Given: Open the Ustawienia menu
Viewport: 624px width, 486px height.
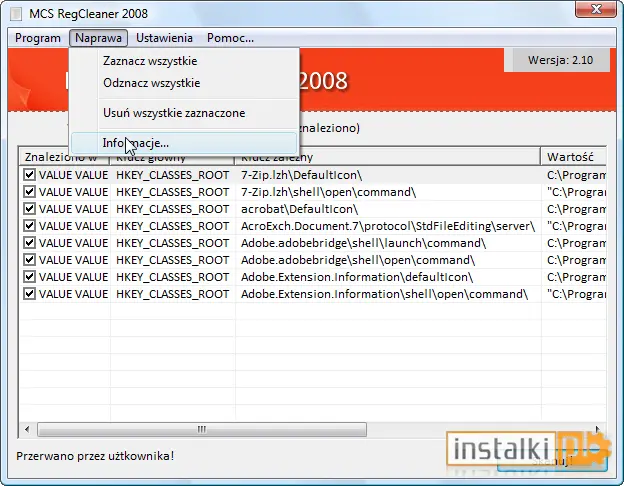Looking at the screenshot, I should (164, 38).
